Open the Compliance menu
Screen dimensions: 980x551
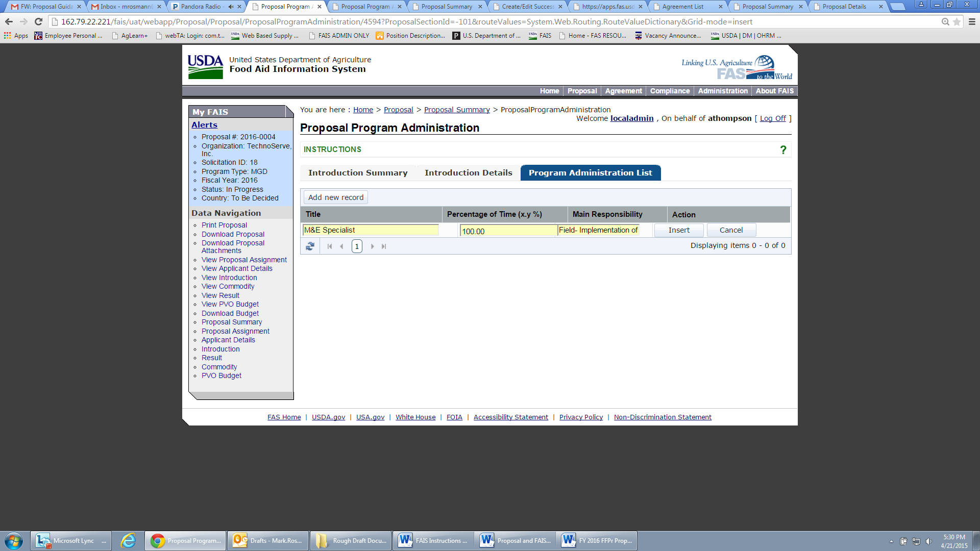tap(669, 91)
